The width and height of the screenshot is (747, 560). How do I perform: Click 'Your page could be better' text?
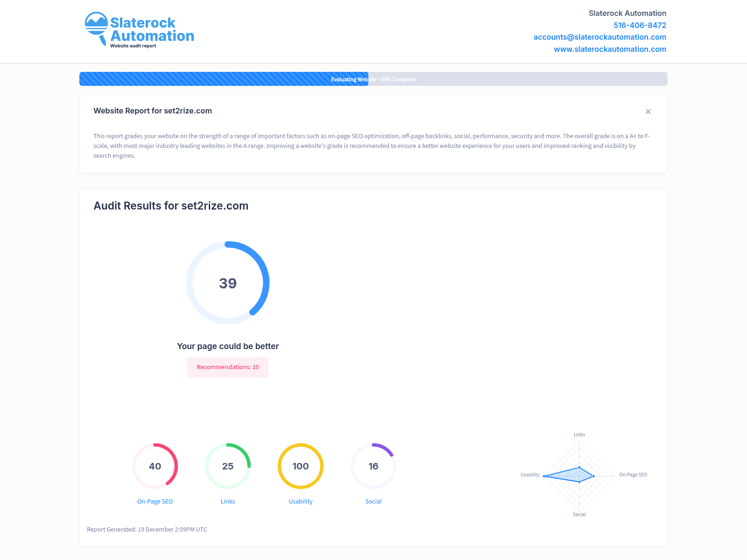[x=228, y=346]
